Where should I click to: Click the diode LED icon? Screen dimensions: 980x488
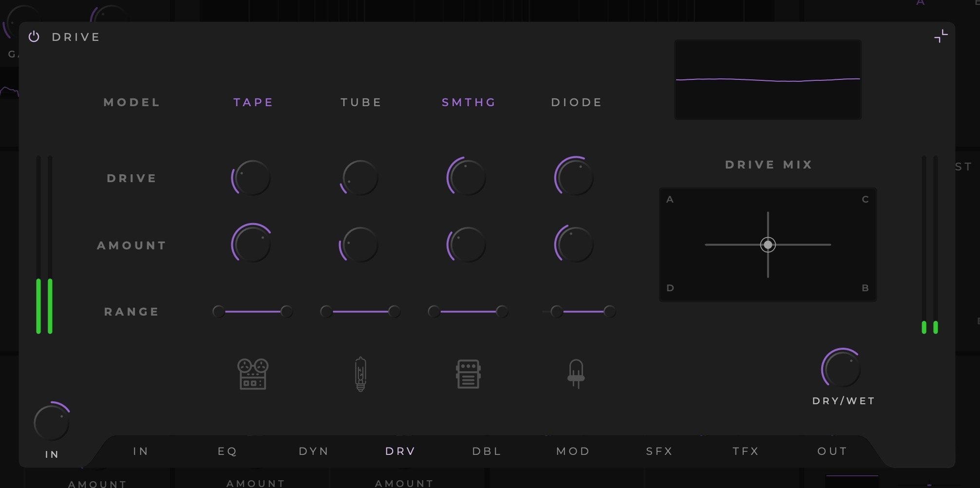[x=576, y=374]
